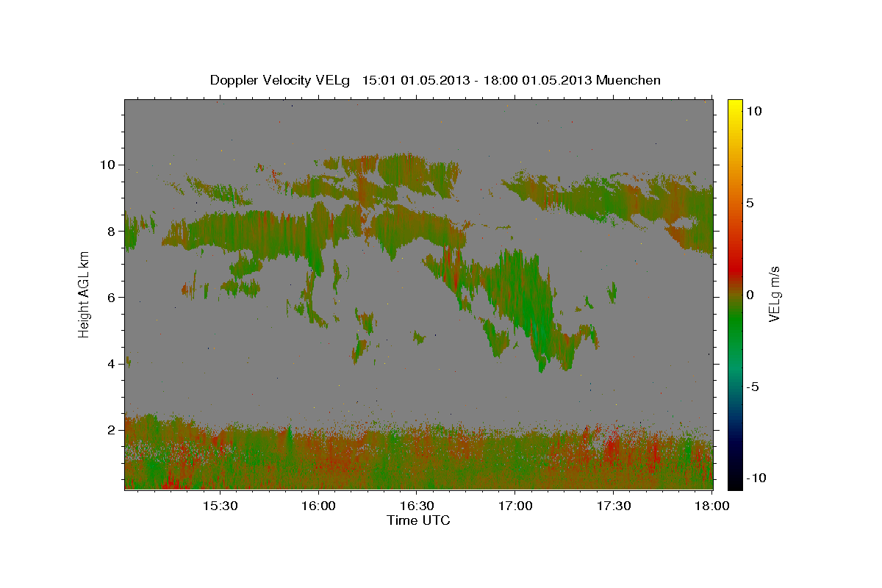882x588 pixels.
Task: Click the 'Height AGL km' axis label
Action: click(x=85, y=294)
